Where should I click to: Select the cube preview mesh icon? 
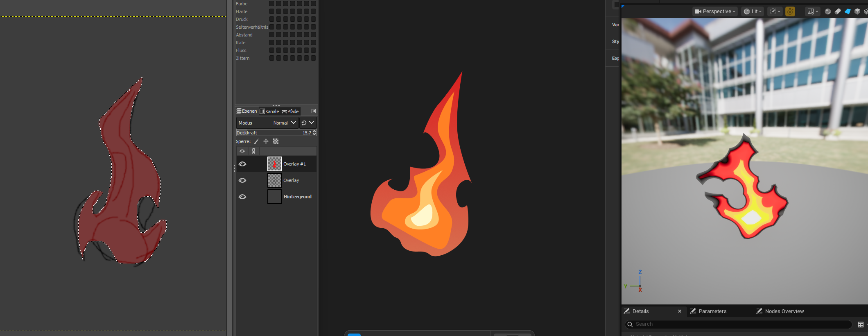(x=857, y=11)
